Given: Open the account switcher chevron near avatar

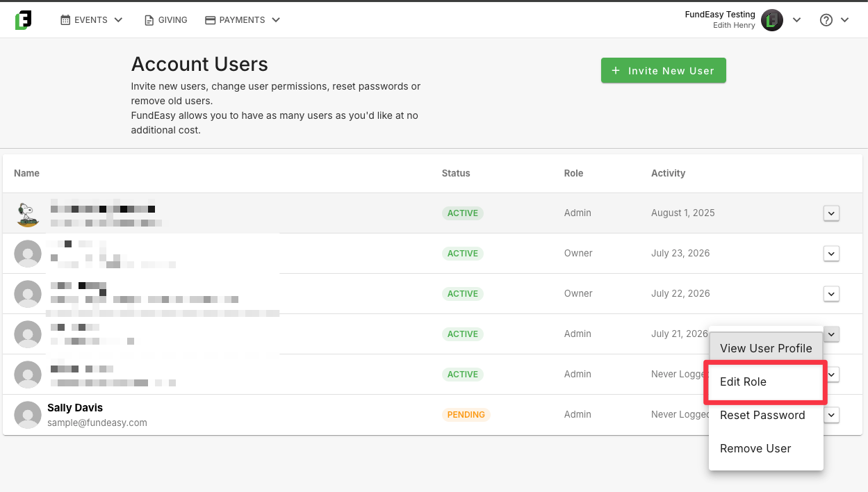Looking at the screenshot, I should 797,20.
